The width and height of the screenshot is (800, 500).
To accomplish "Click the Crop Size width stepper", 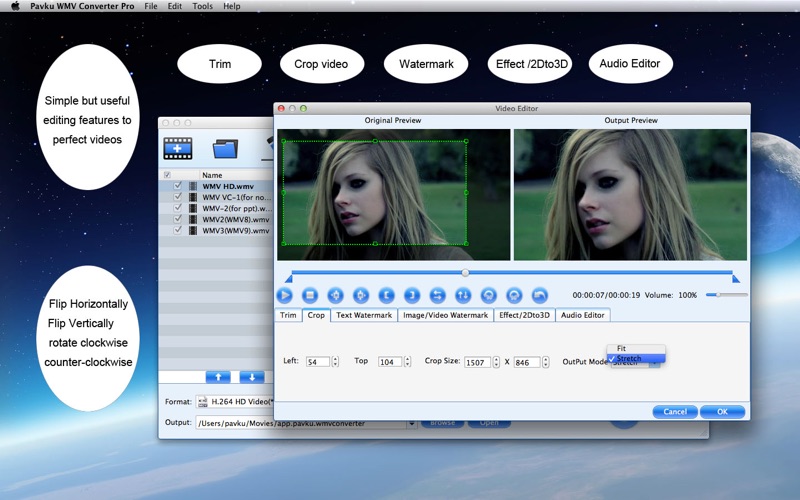I will click(x=496, y=362).
